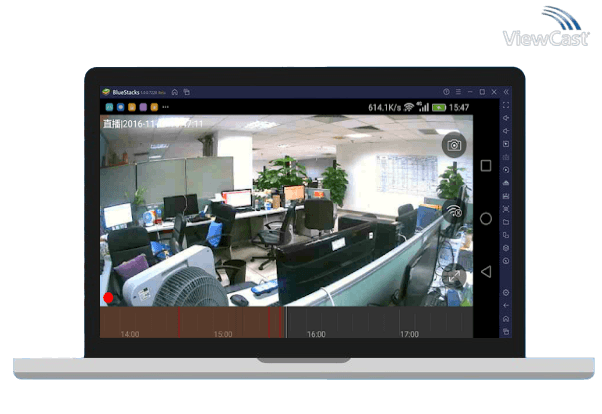Viewport: 602px width, 414px height.
Task: Toggle the red record indicator
Action: click(x=109, y=298)
